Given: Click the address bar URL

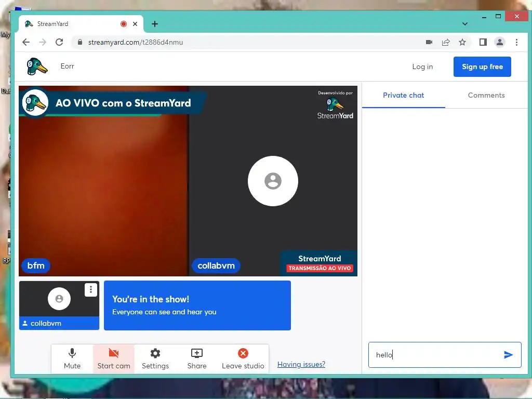Looking at the screenshot, I should (136, 43).
